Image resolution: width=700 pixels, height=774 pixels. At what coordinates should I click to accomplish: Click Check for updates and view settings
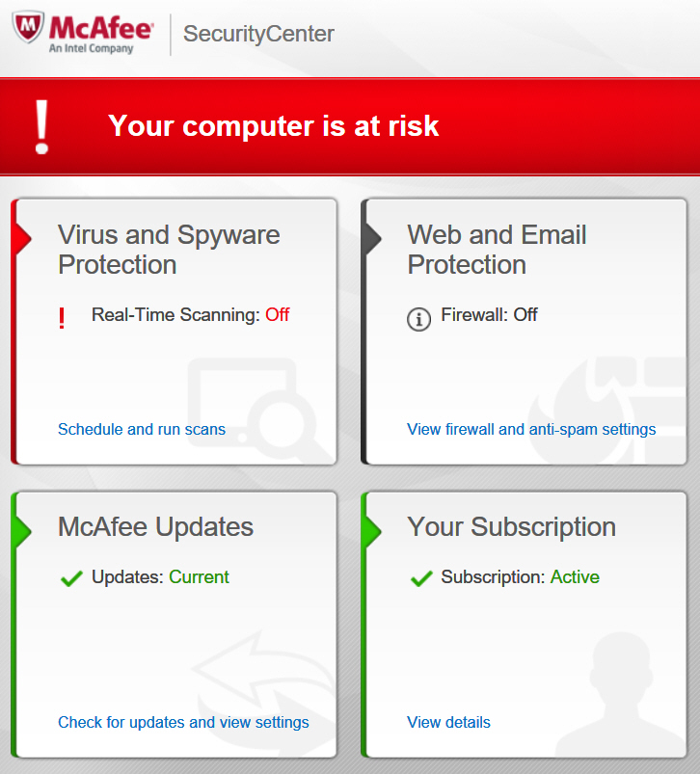tap(183, 722)
